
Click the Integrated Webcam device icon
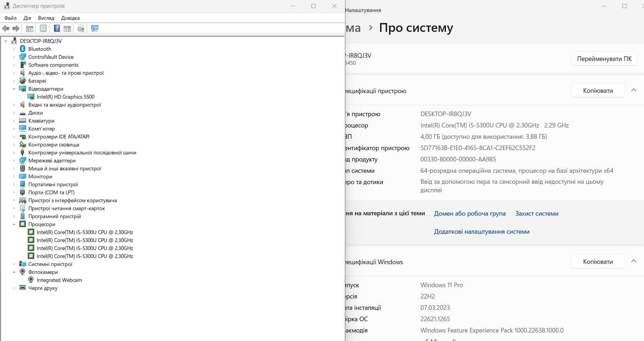pyautogui.click(x=31, y=280)
